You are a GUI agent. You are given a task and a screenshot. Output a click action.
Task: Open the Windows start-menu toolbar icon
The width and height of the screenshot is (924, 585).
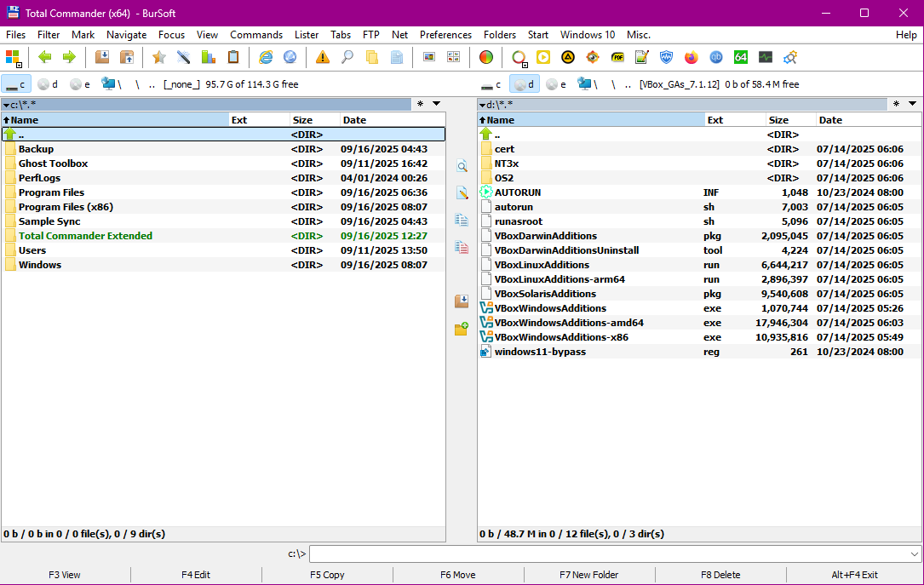tap(13, 58)
